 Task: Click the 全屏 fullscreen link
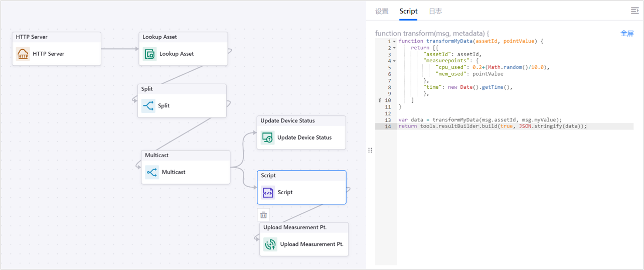tap(627, 34)
